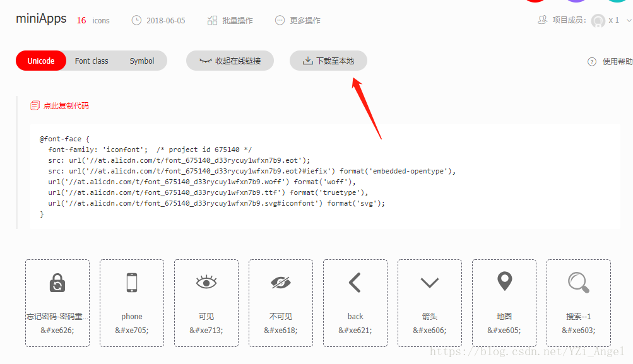Screen dimensions: 633x364
Task: Click the copy code document icon
Action: (x=35, y=105)
